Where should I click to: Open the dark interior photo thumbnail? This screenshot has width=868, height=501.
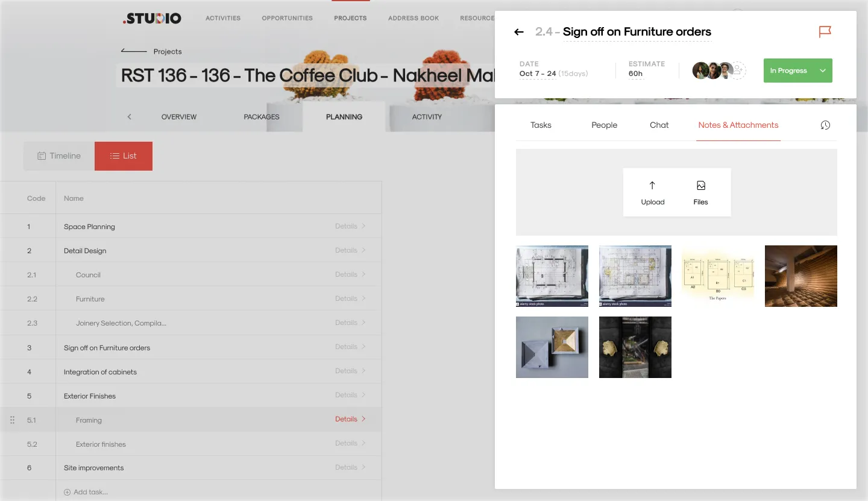[800, 276]
